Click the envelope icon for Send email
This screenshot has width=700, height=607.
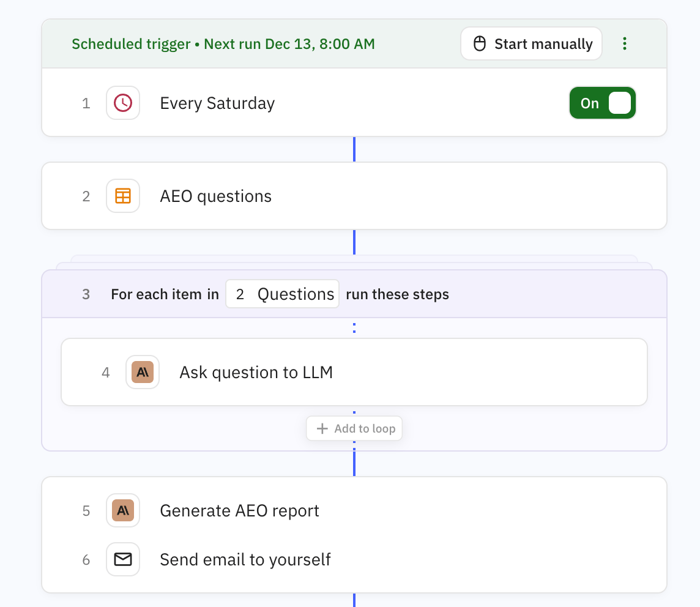point(123,559)
